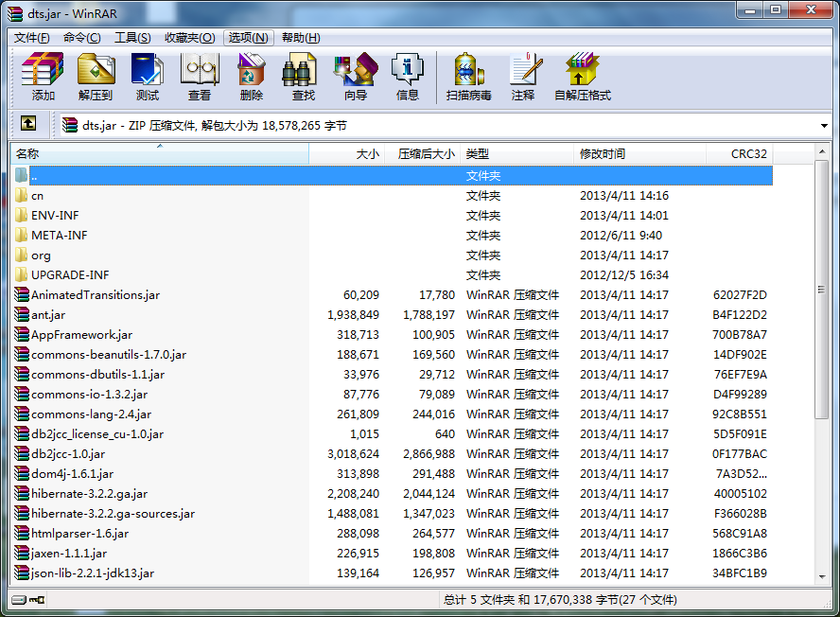The height and width of the screenshot is (617, 840).
Task: Click the 查看 (View) toolbar icon
Action: tap(200, 69)
